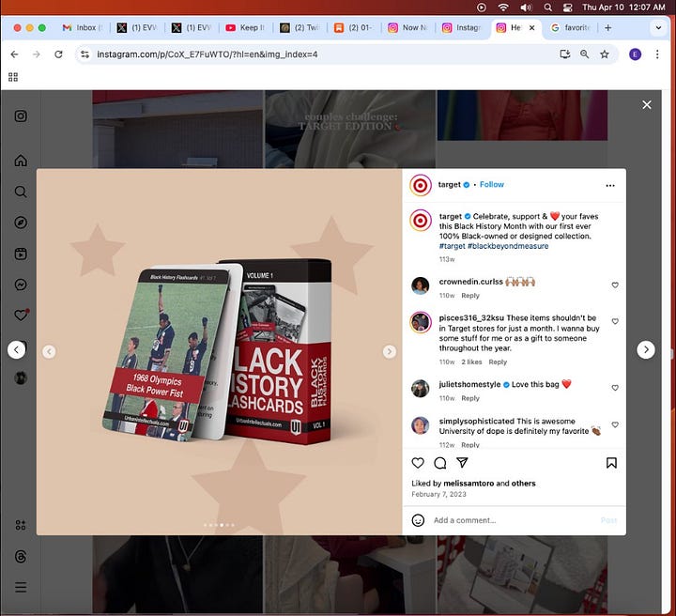
Task: Like julietshomestyle comment
Action: [615, 388]
